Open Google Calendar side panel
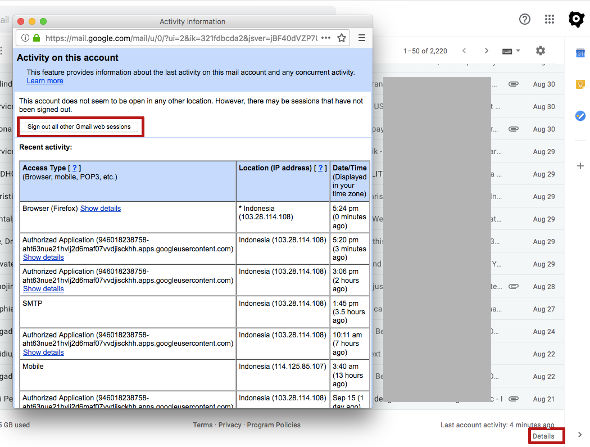Viewport: 590px width, 447px height. coord(580,53)
